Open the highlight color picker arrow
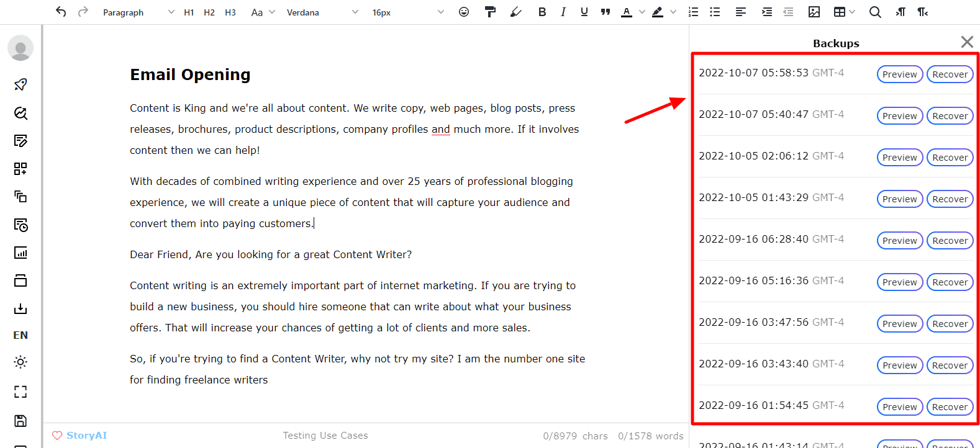The height and width of the screenshot is (448, 980). pos(673,12)
